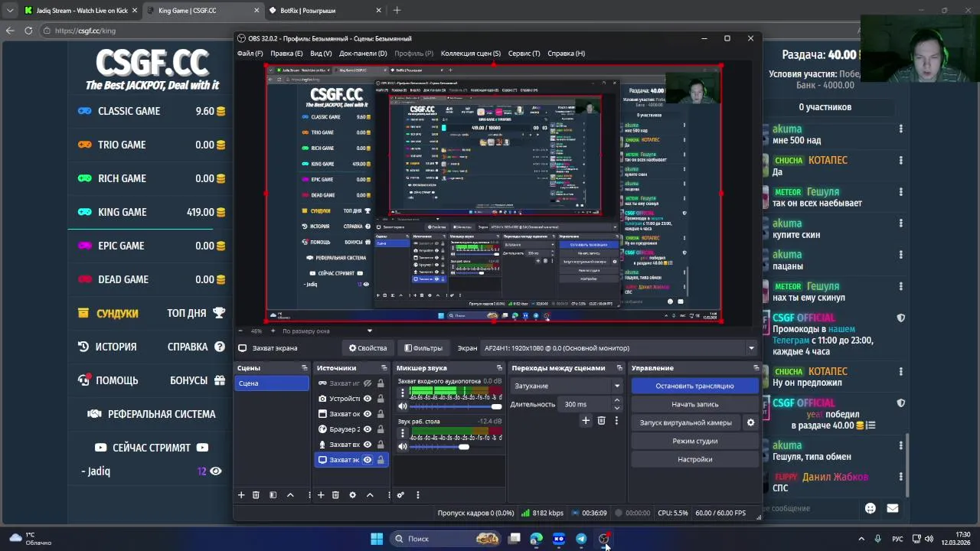Add a new source with plus icon

click(321, 495)
